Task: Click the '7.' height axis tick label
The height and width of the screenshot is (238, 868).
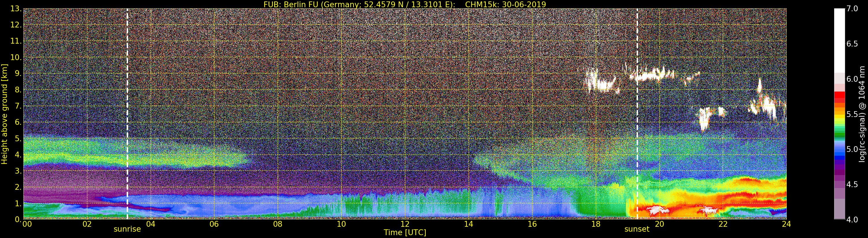Action: 18,106
